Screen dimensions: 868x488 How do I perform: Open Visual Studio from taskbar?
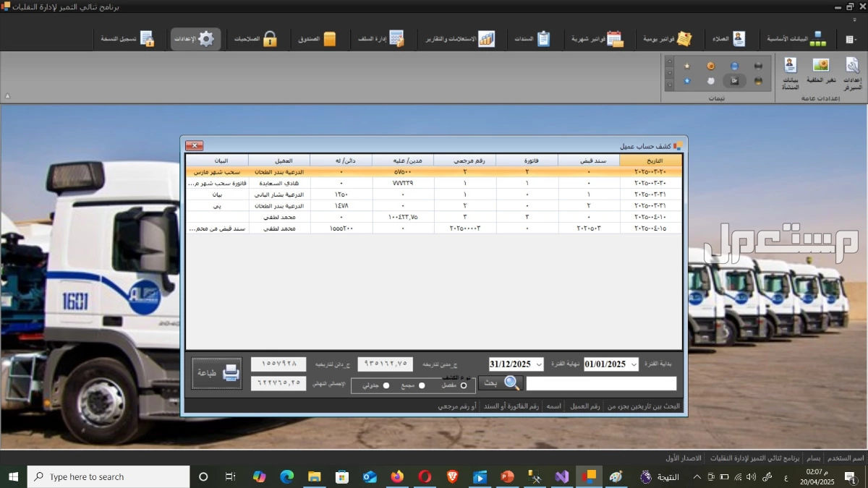tap(562, 476)
